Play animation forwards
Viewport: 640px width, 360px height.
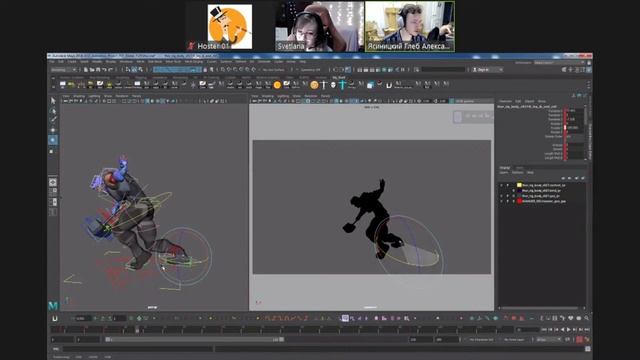pos(569,329)
